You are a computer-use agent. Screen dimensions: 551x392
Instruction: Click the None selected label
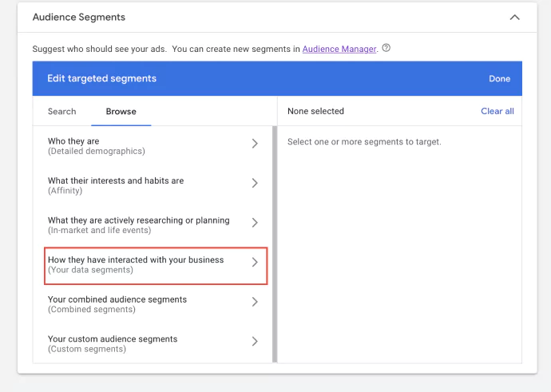pos(315,111)
